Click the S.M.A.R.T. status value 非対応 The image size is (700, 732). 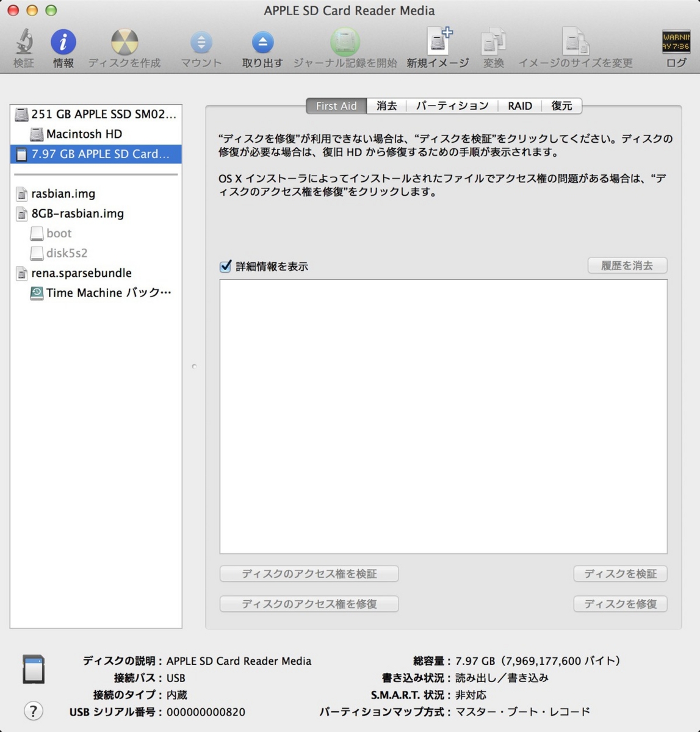(x=471, y=695)
